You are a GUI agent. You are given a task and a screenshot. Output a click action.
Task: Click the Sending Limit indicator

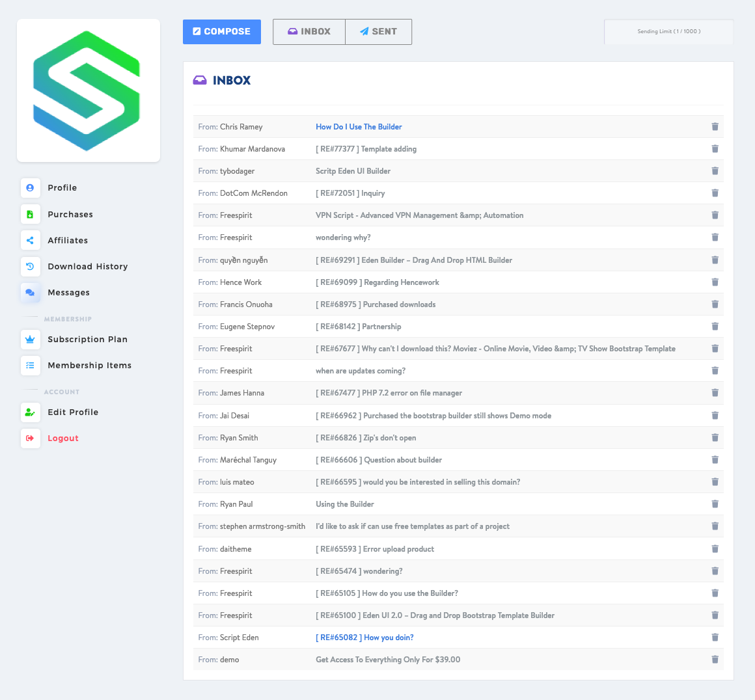[x=668, y=31]
